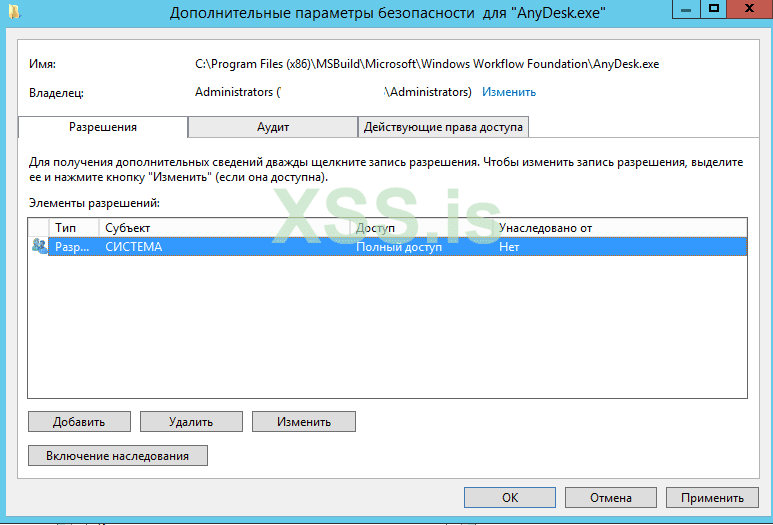The height and width of the screenshot is (525, 773).
Task: Sort by the Унаследовано от column header
Action: (x=620, y=228)
